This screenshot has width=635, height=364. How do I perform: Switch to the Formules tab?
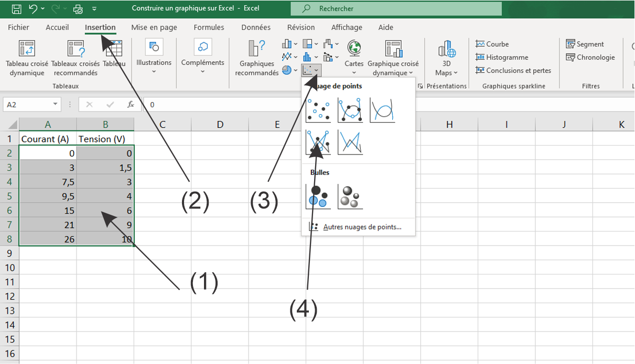[x=209, y=27]
